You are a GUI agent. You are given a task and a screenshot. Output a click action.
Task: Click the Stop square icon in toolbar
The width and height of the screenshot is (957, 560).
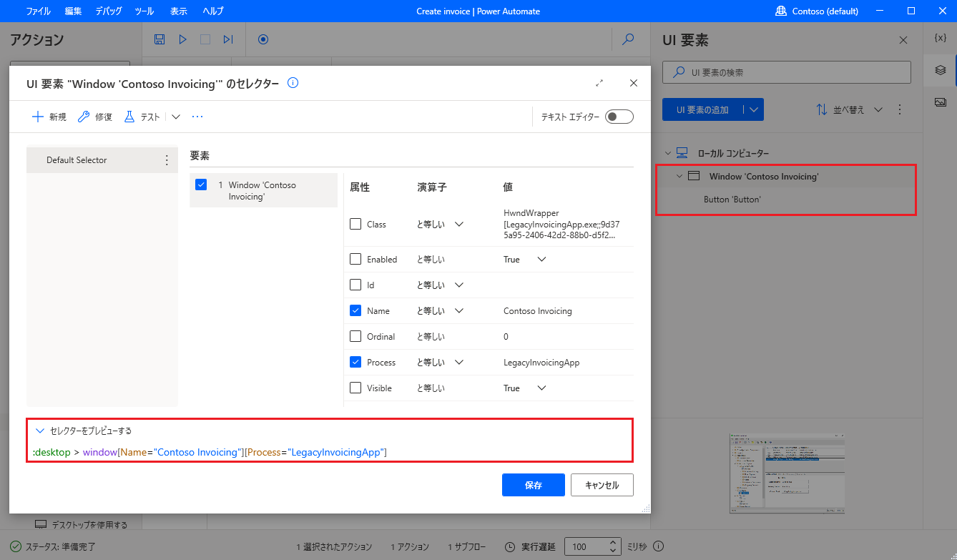205,39
